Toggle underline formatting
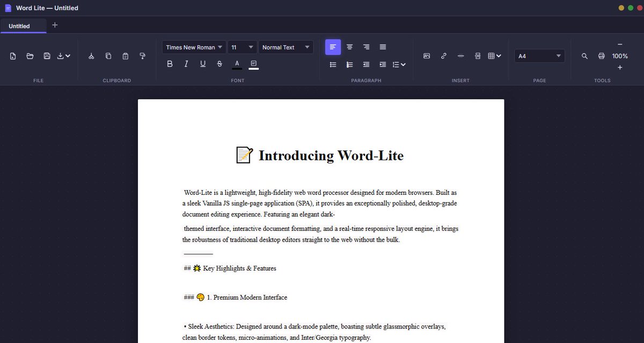Screen dimensions: 644x343 coord(203,64)
